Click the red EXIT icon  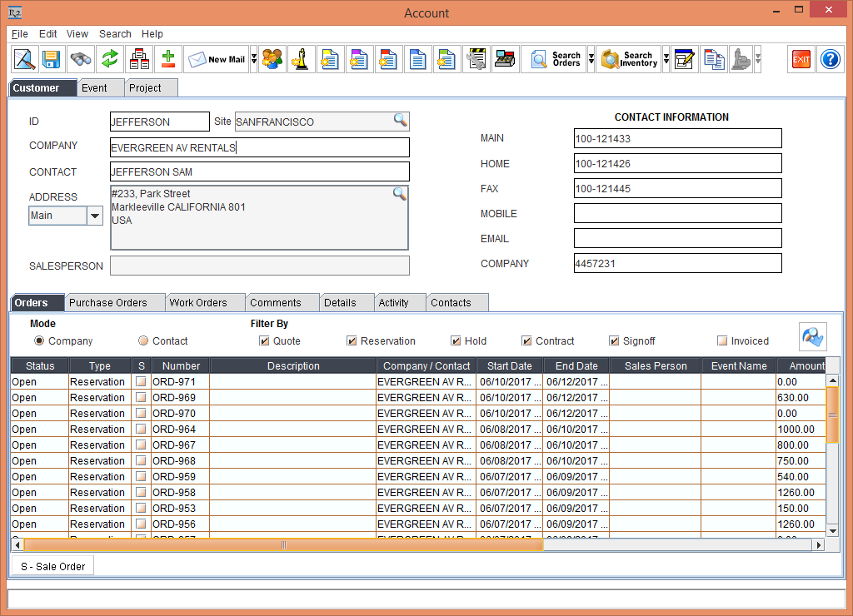[801, 60]
